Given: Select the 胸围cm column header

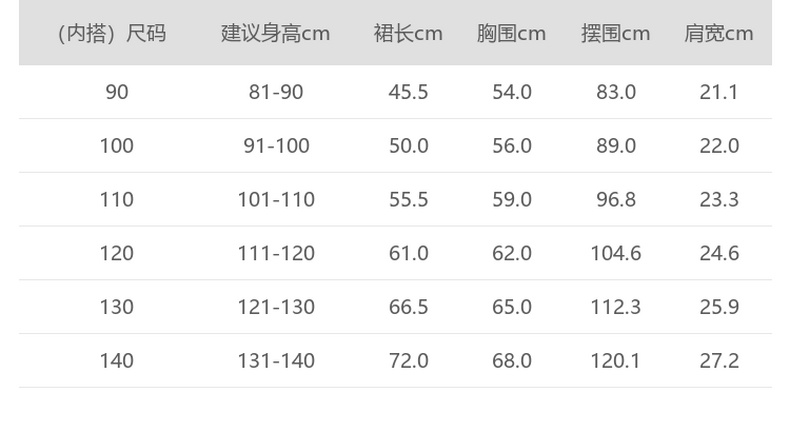Looking at the screenshot, I should [511, 33].
